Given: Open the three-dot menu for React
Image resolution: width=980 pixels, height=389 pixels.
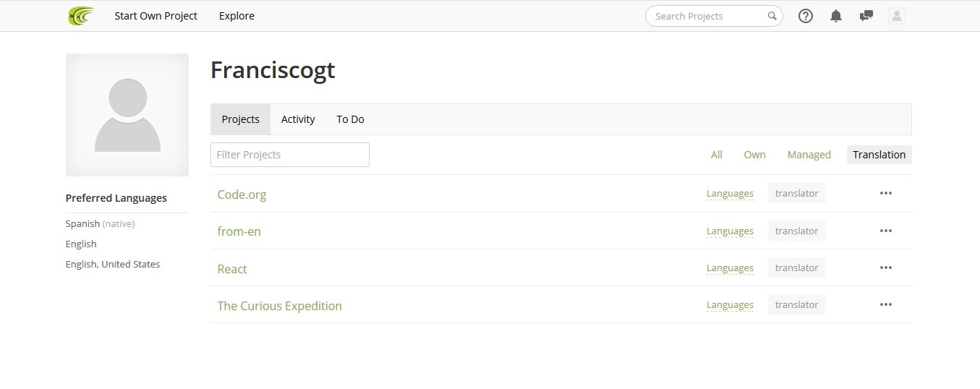Looking at the screenshot, I should point(886,268).
